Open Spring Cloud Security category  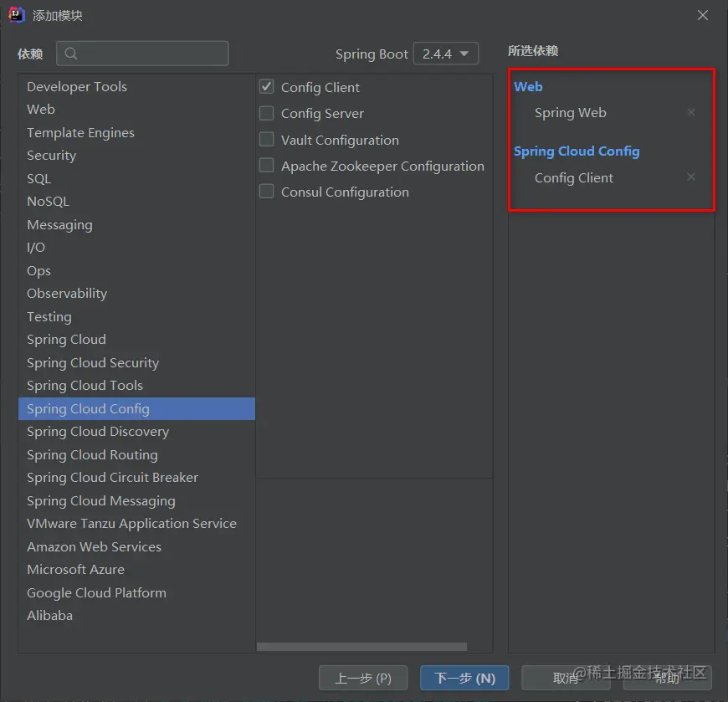coord(136,362)
